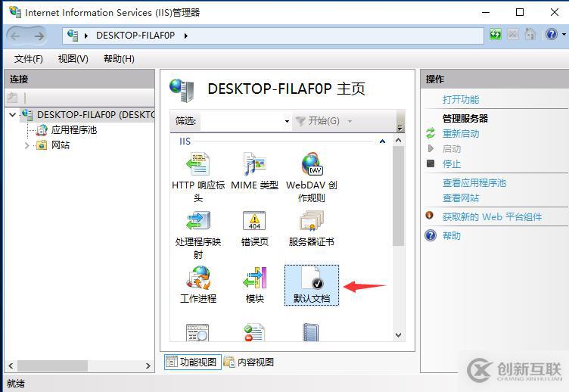Click the 查看应用程序池 link
569x392 pixels.
click(474, 182)
